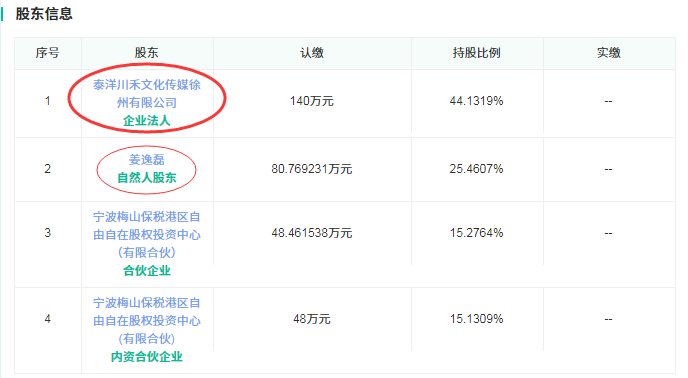This screenshot has height=378, width=688.
Task: Select the 140万元 subscription amount
Action: (312, 101)
